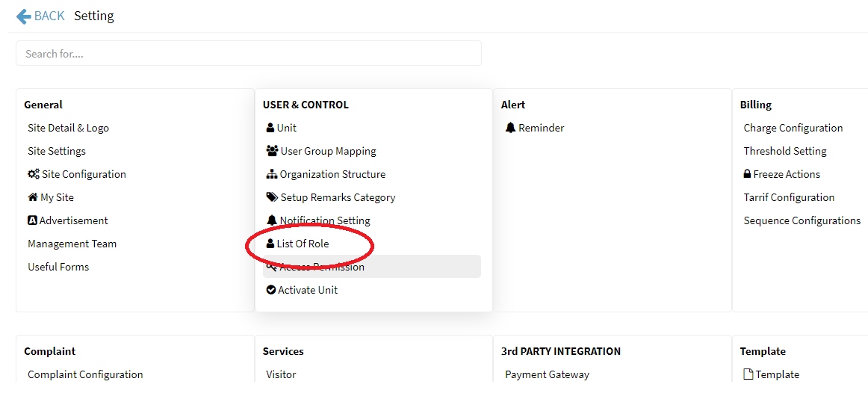Click the Advertisement icon
Screen dimensions: 868x405
[x=33, y=220]
